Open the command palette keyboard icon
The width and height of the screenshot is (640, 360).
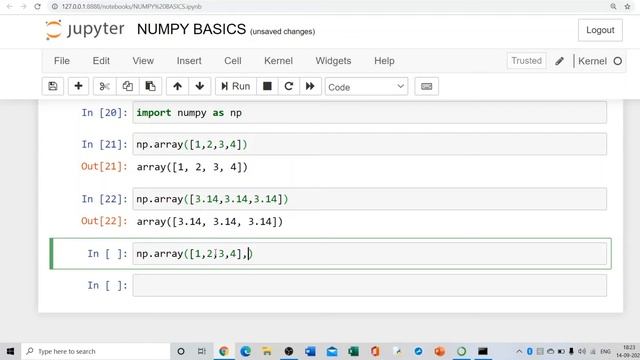pos(427,87)
